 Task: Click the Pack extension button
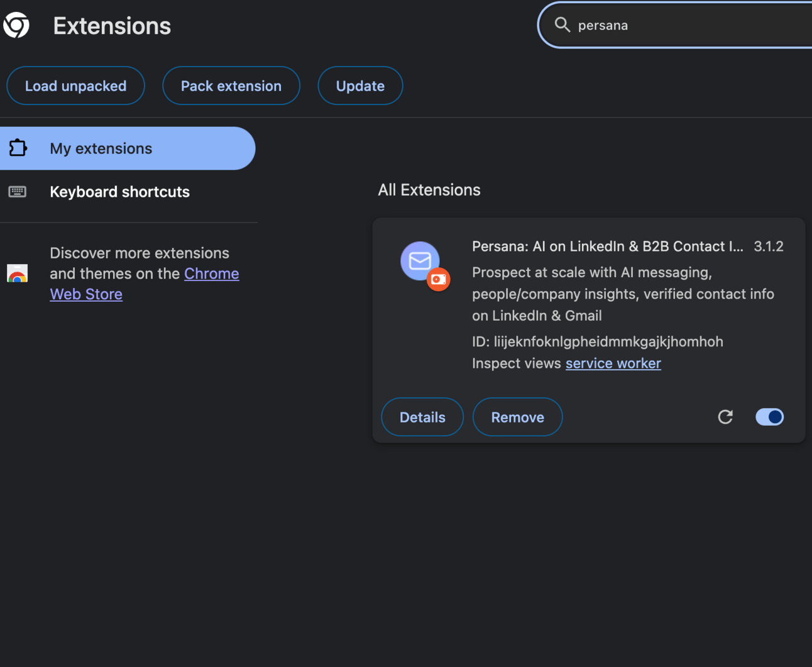click(x=231, y=85)
